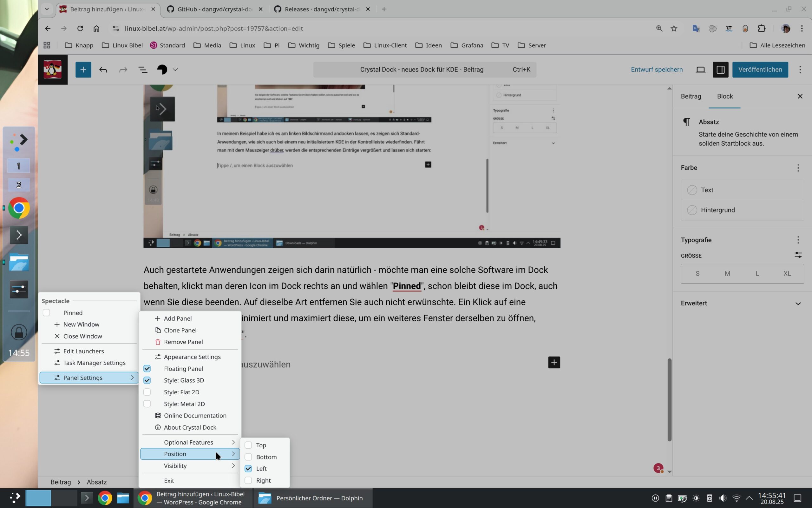Select font size XL
The image size is (812, 508).
point(787,273)
